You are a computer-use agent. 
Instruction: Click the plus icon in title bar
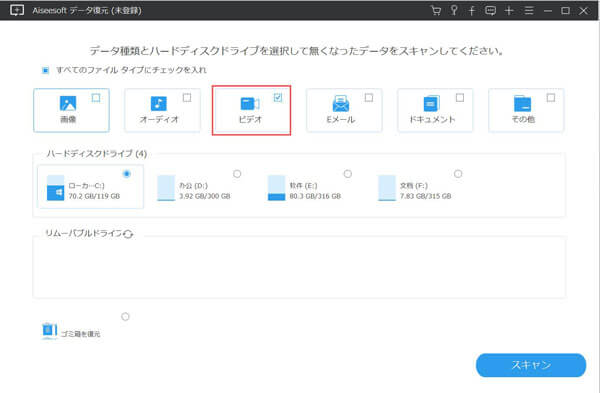click(x=509, y=11)
